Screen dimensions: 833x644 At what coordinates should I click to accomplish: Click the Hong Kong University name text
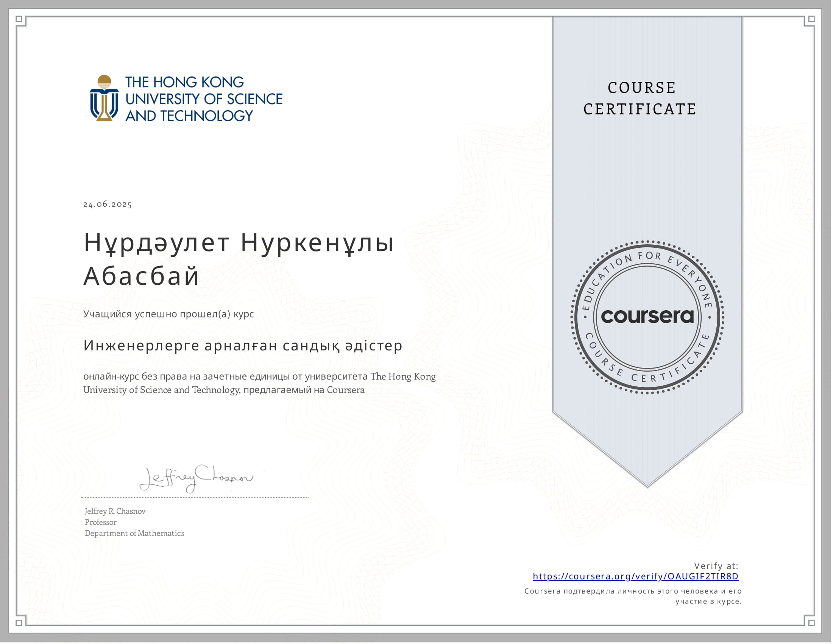pos(204,99)
